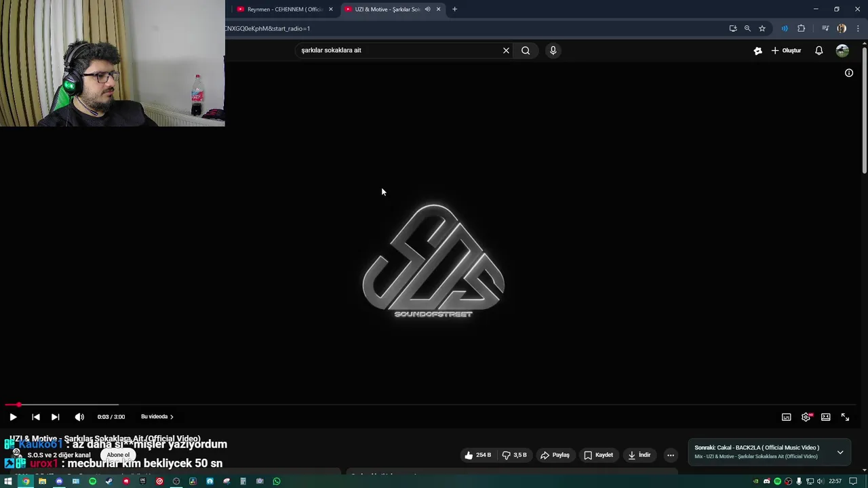Image resolution: width=868 pixels, height=488 pixels.
Task: Open Steam from the taskbar
Action: (x=108, y=481)
